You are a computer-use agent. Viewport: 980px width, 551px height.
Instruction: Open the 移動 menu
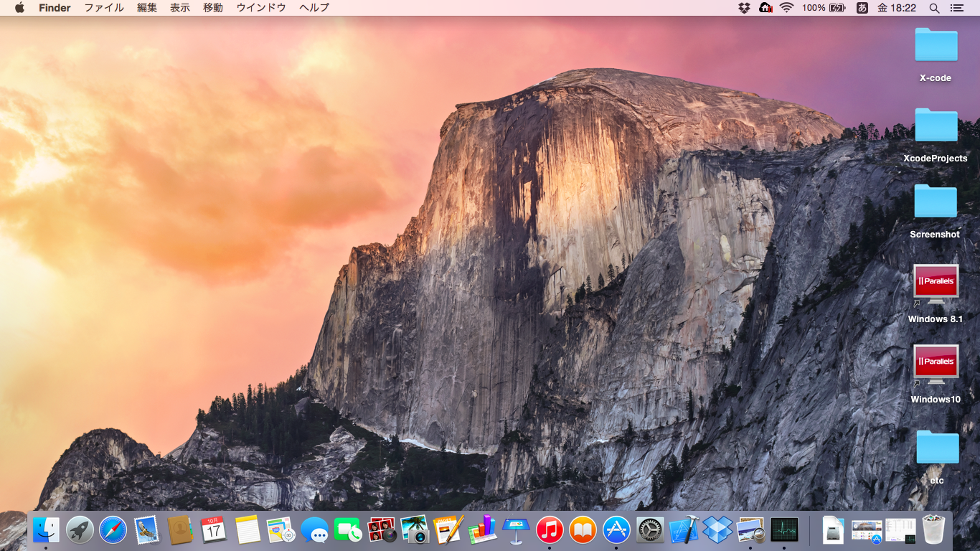click(x=213, y=8)
